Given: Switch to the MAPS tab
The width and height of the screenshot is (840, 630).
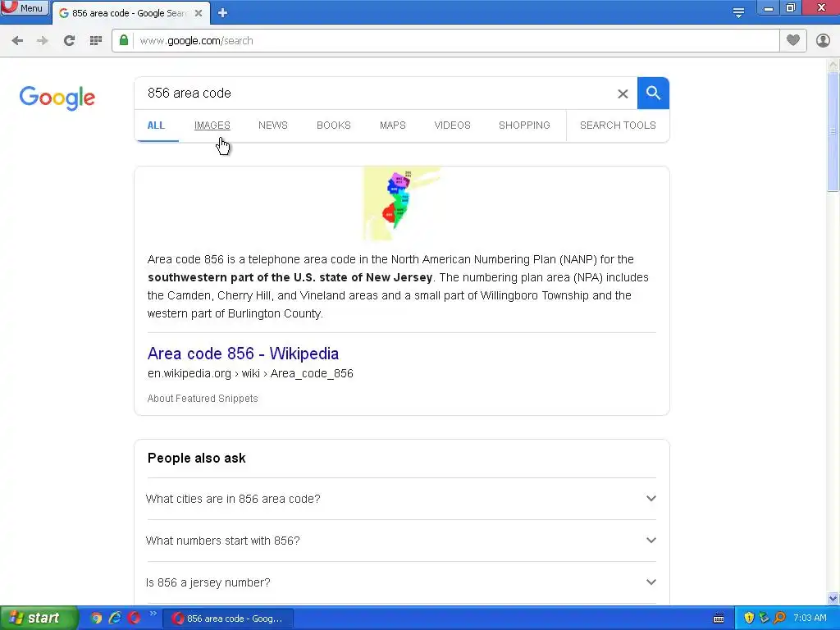Looking at the screenshot, I should pyautogui.click(x=393, y=126).
